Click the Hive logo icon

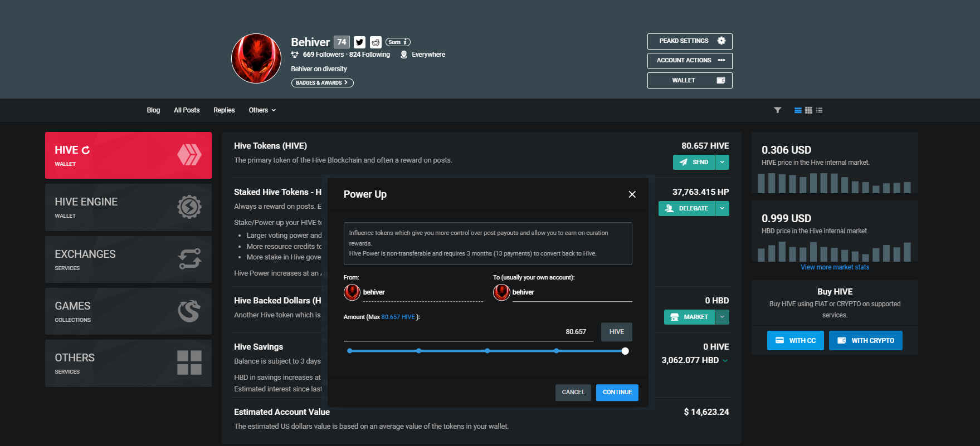point(189,155)
